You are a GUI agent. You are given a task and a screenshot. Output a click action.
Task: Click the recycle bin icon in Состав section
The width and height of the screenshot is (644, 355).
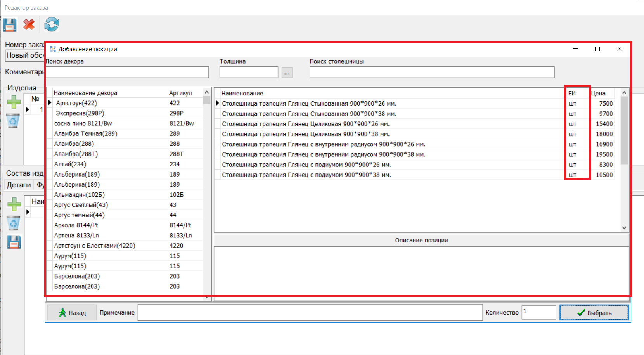(x=14, y=223)
